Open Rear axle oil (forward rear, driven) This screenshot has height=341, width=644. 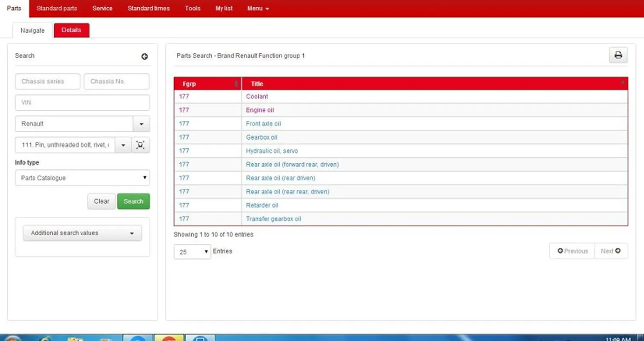coord(293,165)
